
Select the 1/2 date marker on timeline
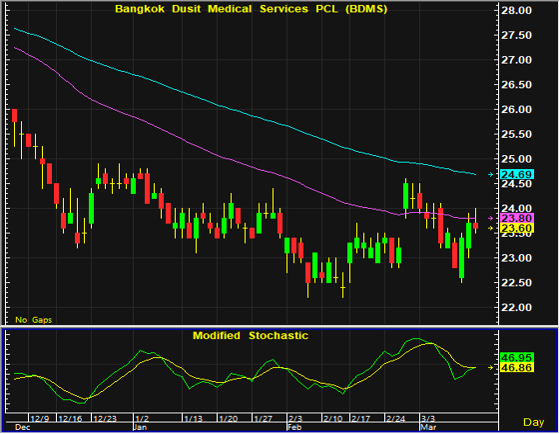[142, 418]
